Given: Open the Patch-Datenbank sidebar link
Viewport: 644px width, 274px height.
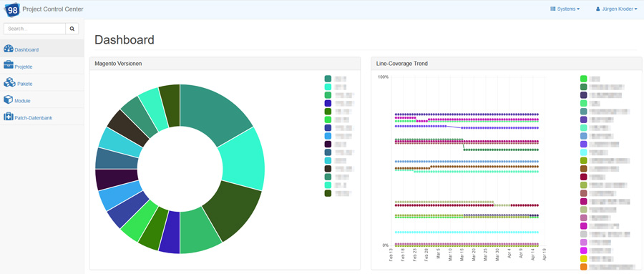Looking at the screenshot, I should (x=42, y=117).
